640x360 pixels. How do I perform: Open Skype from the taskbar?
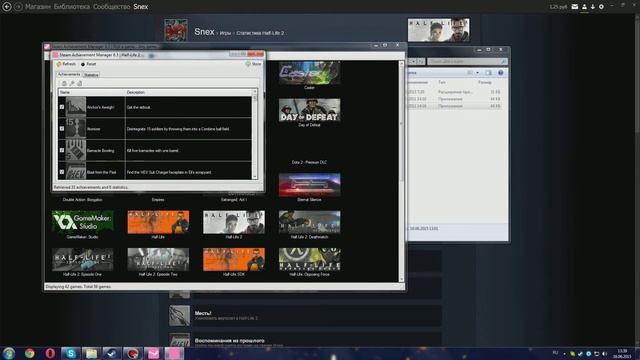71,353
